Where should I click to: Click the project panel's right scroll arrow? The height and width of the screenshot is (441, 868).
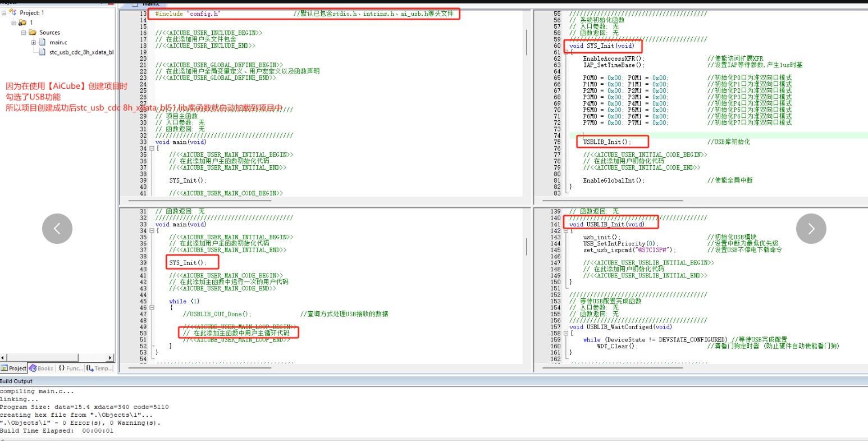coord(110,358)
